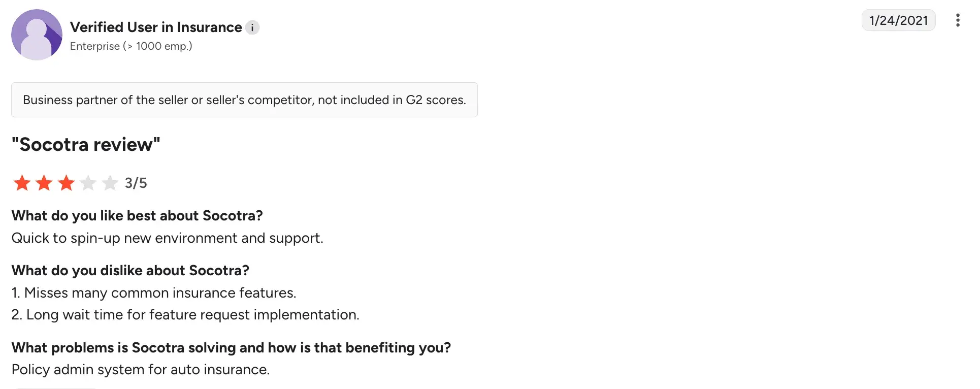
Task: Click the fifth grey rating star
Action: tap(110, 183)
